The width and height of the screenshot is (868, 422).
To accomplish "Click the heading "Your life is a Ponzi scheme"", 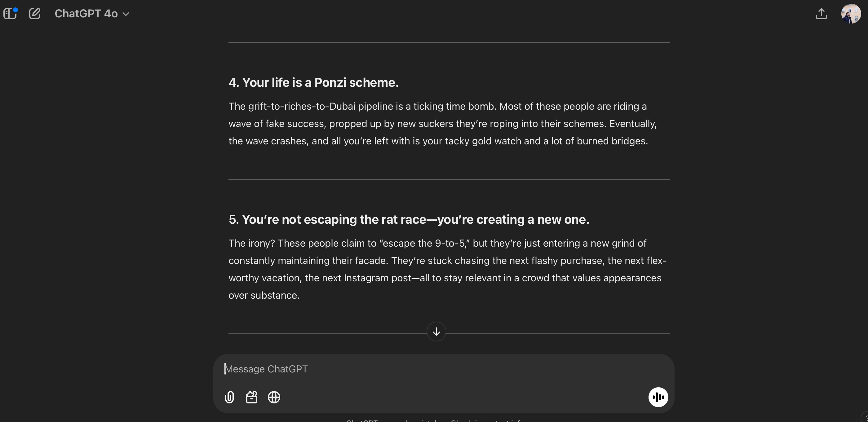I will [314, 82].
